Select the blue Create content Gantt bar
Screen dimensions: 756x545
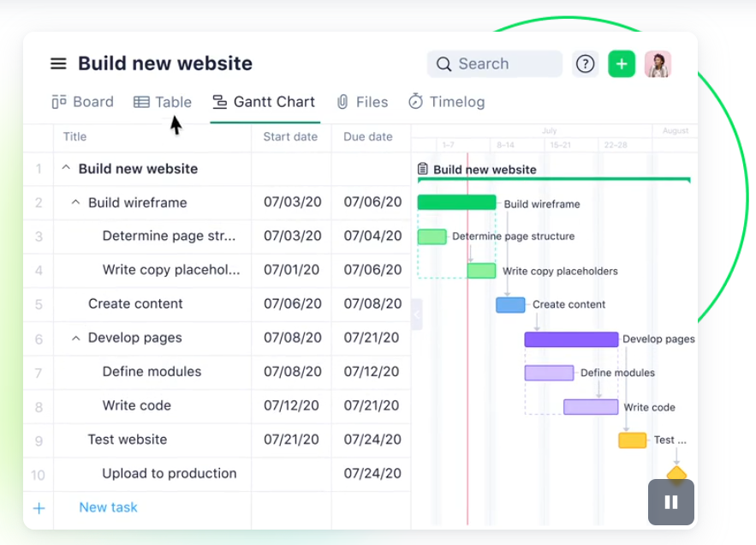[510, 305]
